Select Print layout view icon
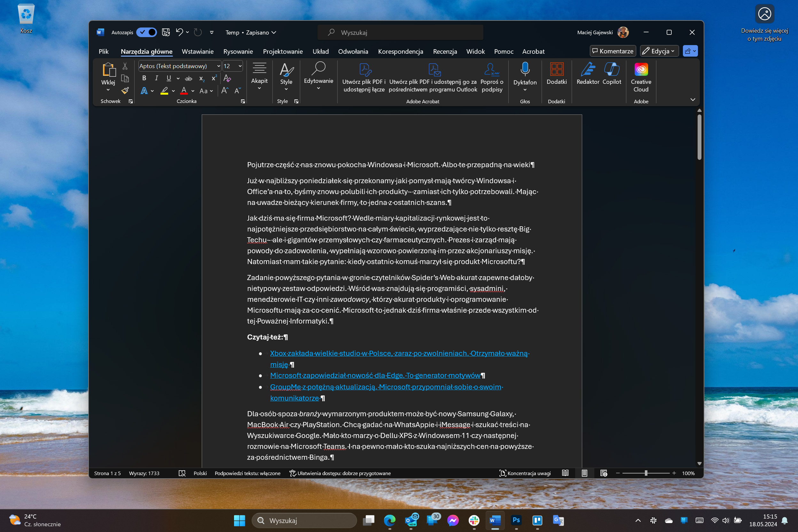The height and width of the screenshot is (532, 798). tap(584, 473)
